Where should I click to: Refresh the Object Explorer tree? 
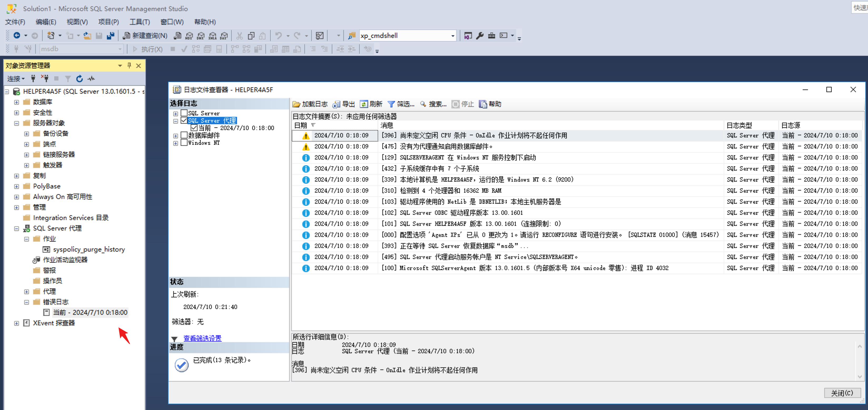click(x=79, y=78)
